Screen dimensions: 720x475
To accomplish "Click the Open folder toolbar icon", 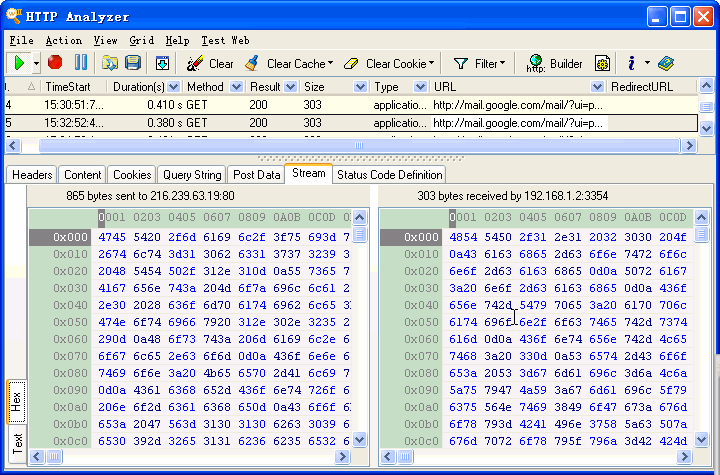I will 110,63.
